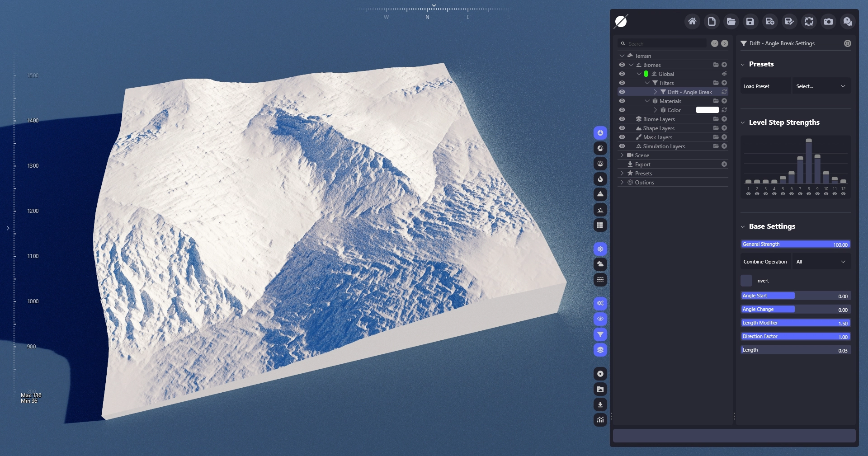Collapse the Terrain tree node
Screen dimensions: 868x456
pos(622,56)
